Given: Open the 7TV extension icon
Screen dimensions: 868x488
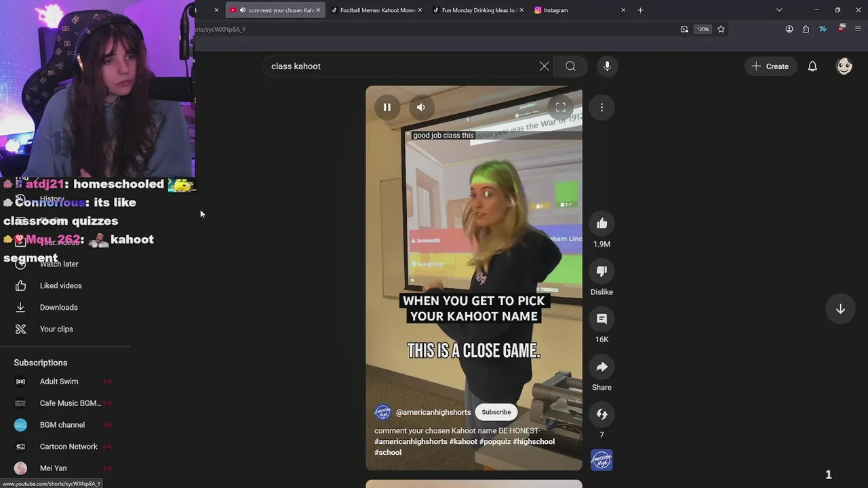Looking at the screenshot, I should [823, 29].
